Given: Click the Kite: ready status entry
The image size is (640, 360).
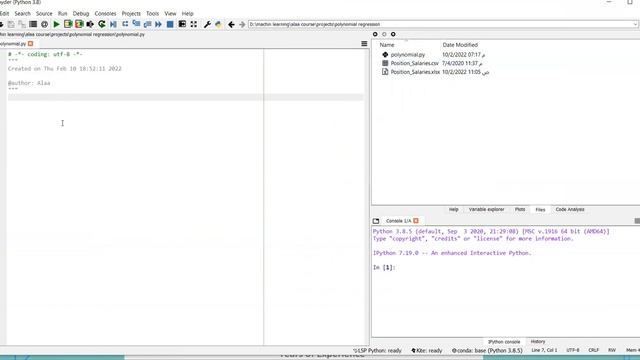Looking at the screenshot, I should (x=427, y=351).
